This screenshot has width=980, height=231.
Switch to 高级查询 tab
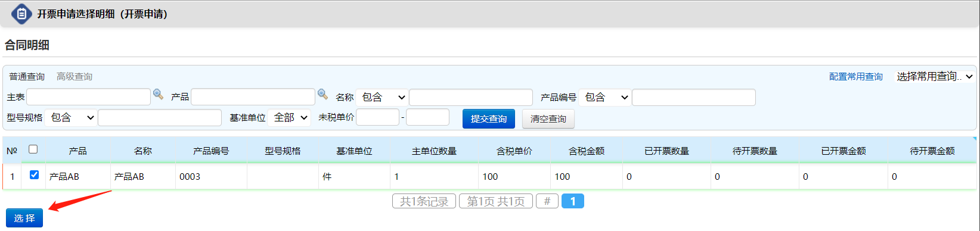[75, 76]
